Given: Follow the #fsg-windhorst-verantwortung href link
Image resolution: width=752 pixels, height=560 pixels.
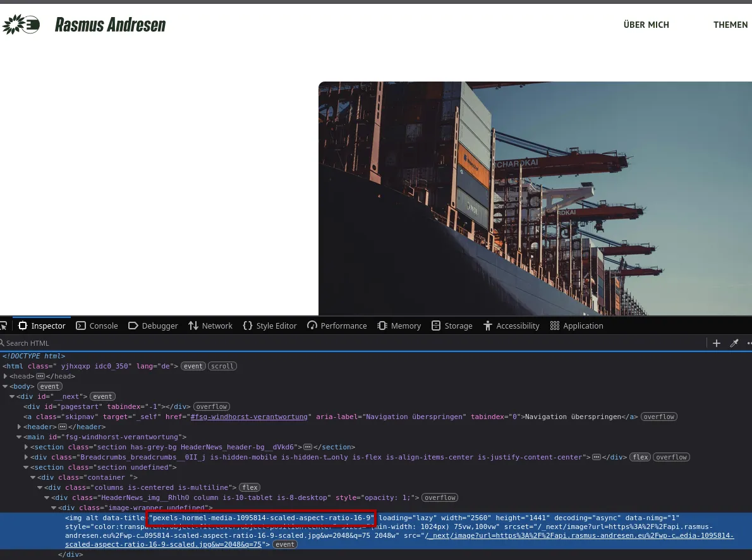Looking at the screenshot, I should point(249,417).
